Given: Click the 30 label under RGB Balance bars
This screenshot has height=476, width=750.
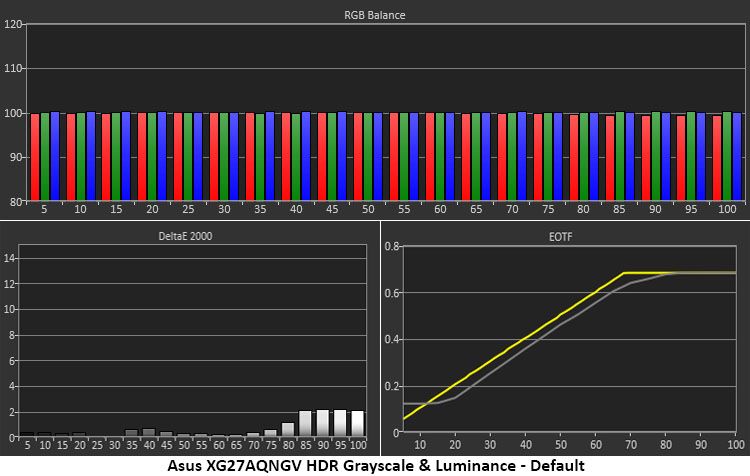Looking at the screenshot, I should (x=224, y=210).
